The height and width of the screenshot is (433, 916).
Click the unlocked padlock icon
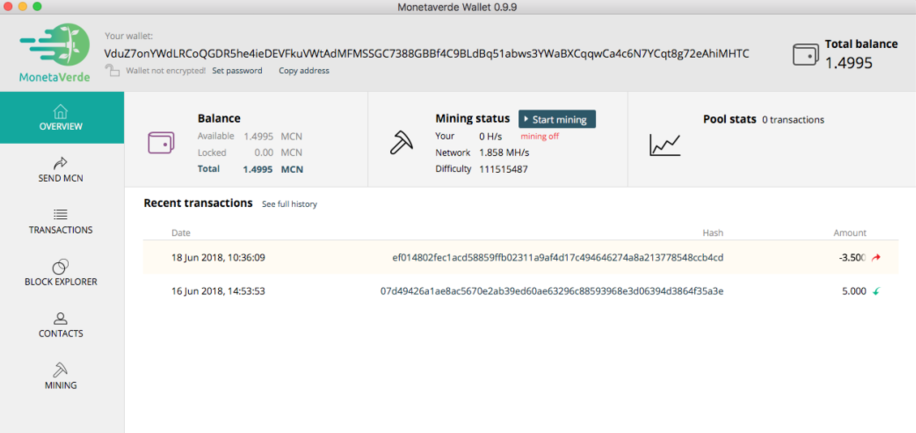point(112,70)
